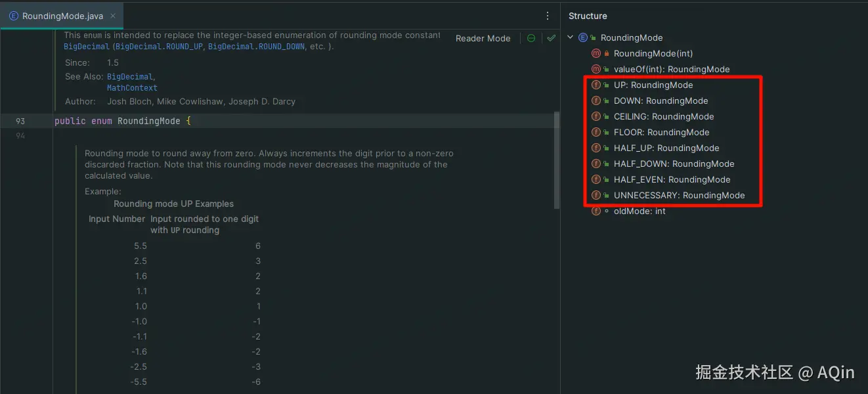Follow the MathContext documentation link
The height and width of the screenshot is (394, 868).
(132, 87)
